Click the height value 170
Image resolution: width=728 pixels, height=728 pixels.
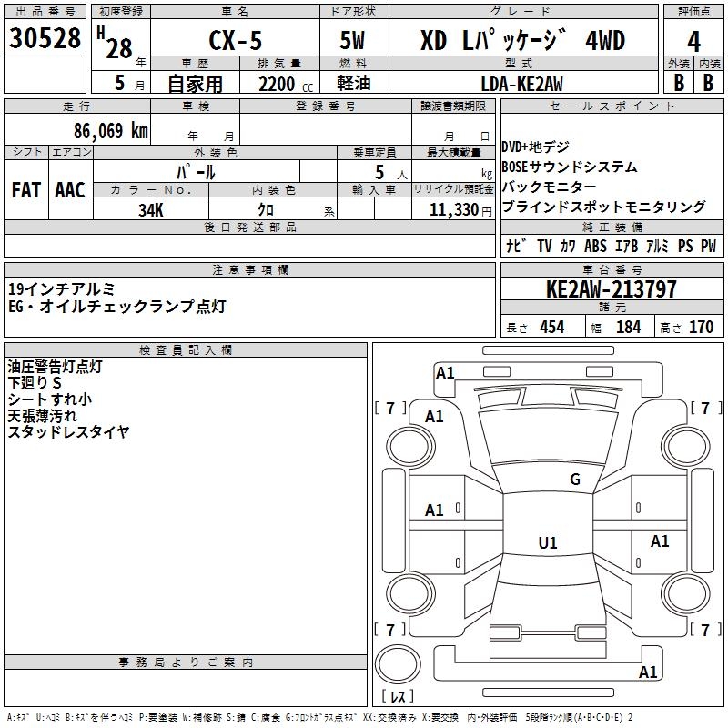701,327
